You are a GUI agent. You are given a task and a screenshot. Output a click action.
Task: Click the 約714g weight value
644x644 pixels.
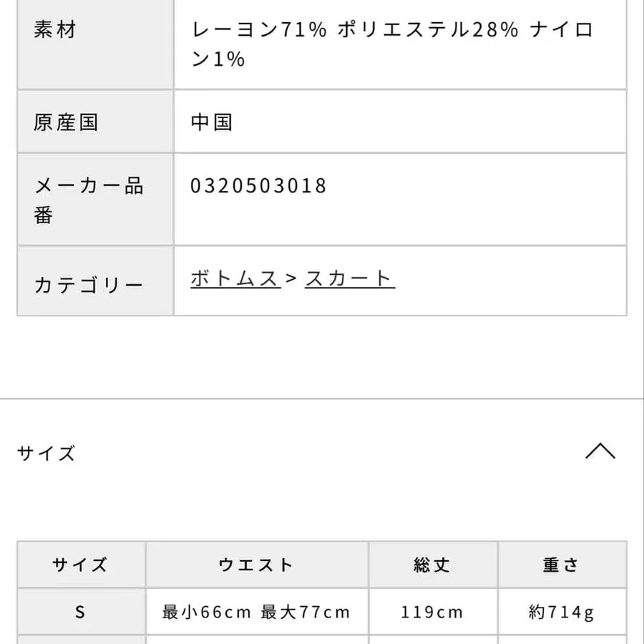(562, 613)
